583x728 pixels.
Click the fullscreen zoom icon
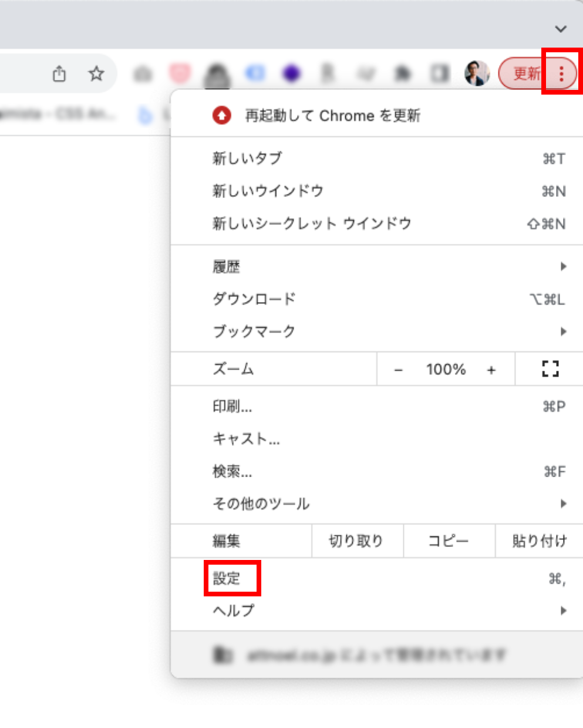[550, 369]
